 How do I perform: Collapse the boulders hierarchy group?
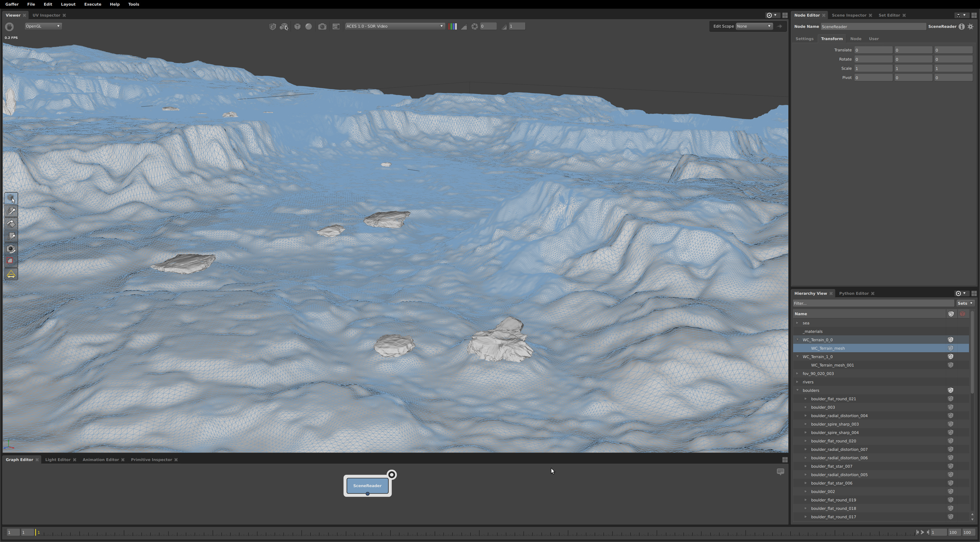tap(797, 390)
